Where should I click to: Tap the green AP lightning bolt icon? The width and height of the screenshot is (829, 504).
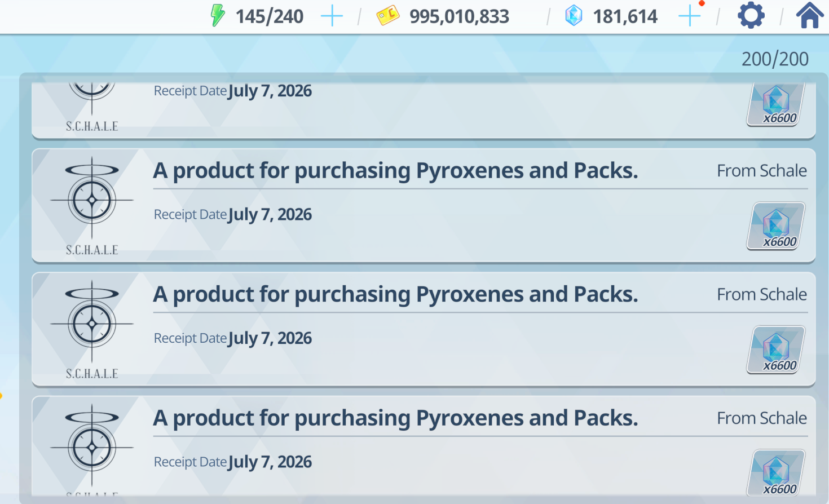coord(218,16)
